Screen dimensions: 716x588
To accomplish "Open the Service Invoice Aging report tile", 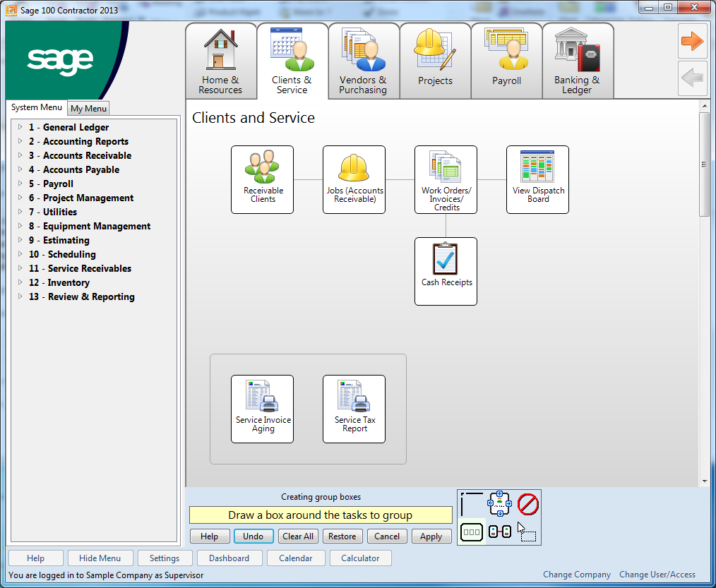I will [x=262, y=409].
